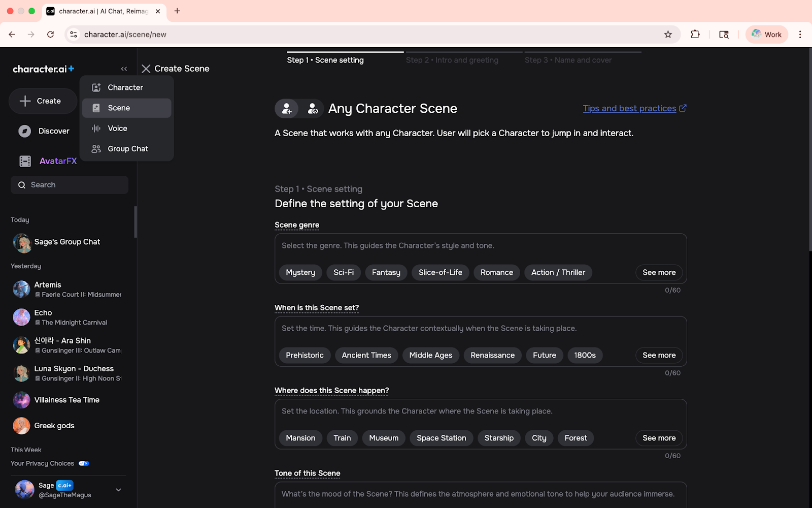Image resolution: width=812 pixels, height=508 pixels.
Task: Select the any-character scene type icon
Action: [x=313, y=109]
